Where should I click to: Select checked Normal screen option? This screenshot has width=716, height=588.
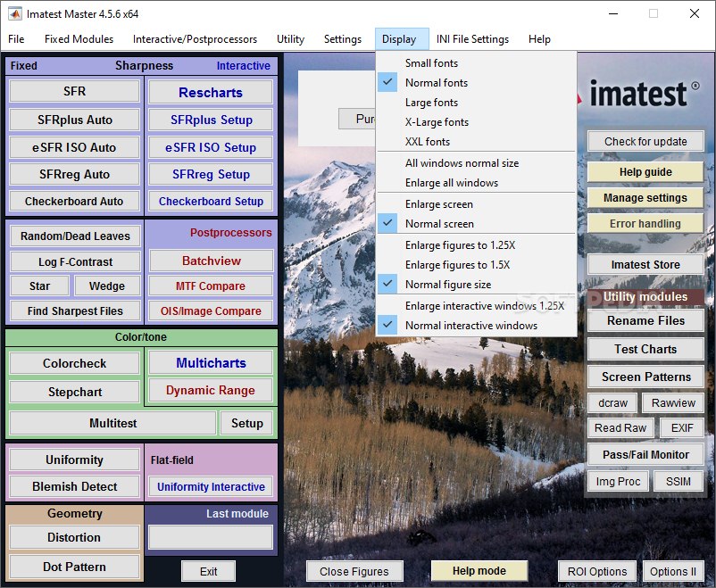click(x=476, y=224)
